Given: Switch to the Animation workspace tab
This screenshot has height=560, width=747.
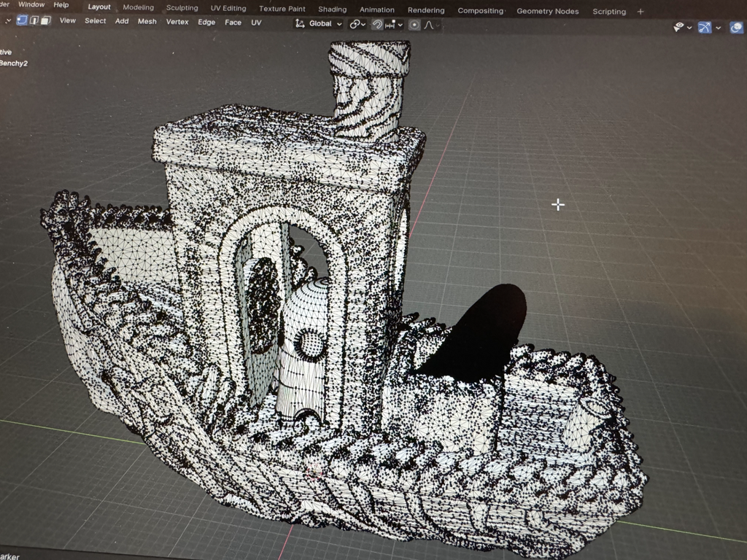Looking at the screenshot, I should point(377,9).
